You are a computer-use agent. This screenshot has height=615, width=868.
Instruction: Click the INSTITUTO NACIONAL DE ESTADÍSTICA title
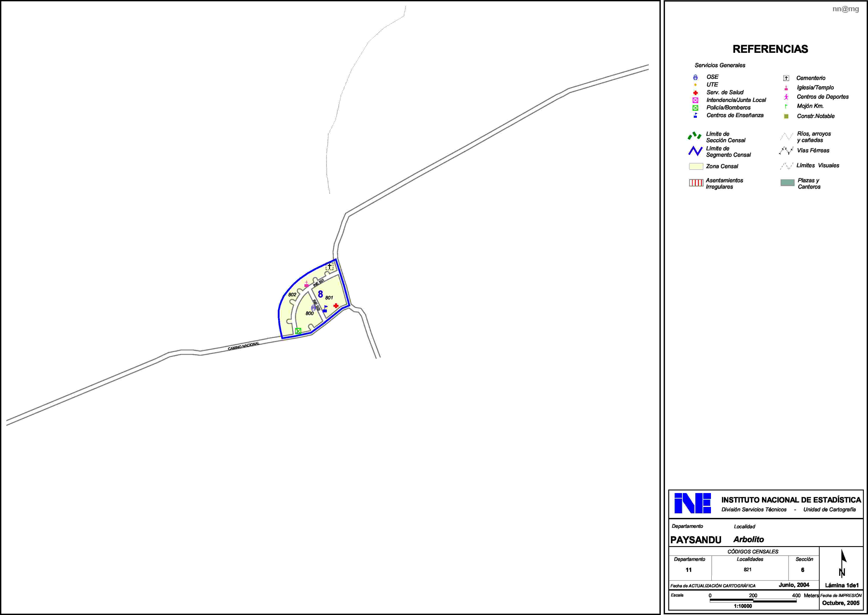coord(791,500)
